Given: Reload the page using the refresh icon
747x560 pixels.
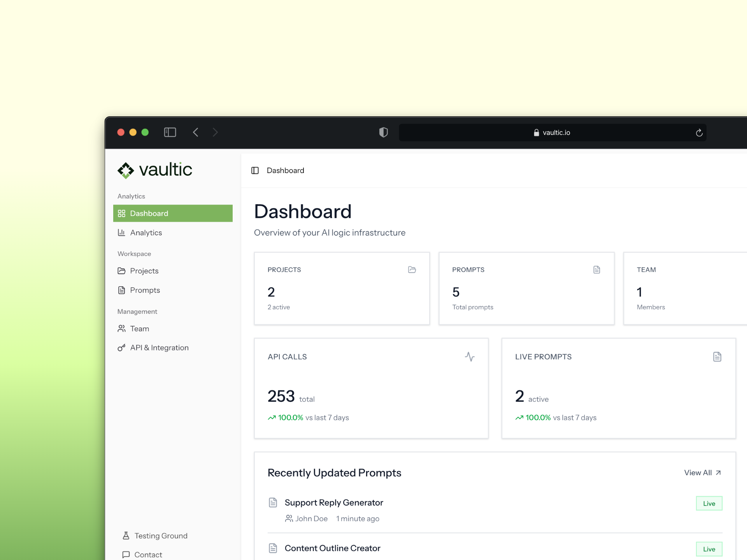Looking at the screenshot, I should (699, 132).
